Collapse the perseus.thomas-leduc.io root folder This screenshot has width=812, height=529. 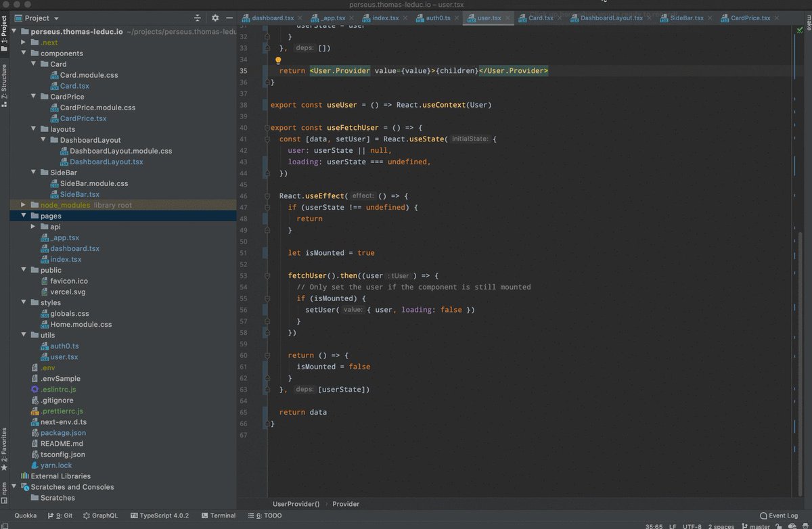15,32
